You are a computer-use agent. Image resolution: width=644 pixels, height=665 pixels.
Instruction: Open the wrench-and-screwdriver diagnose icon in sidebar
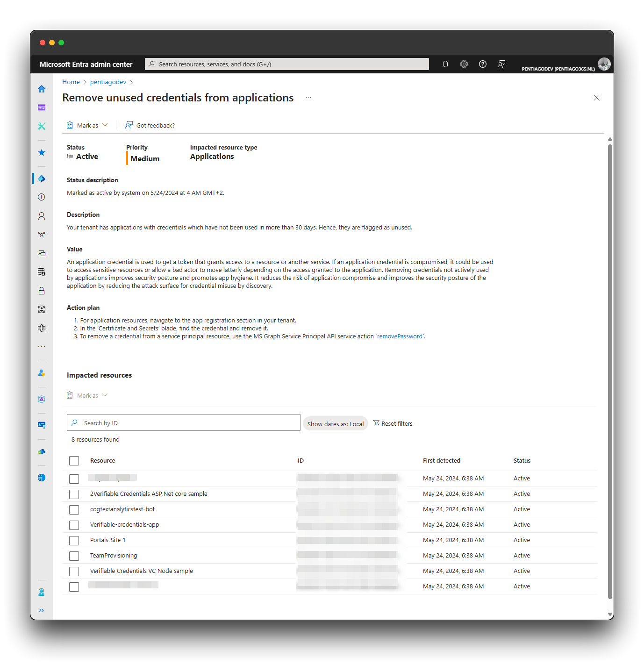(42, 126)
